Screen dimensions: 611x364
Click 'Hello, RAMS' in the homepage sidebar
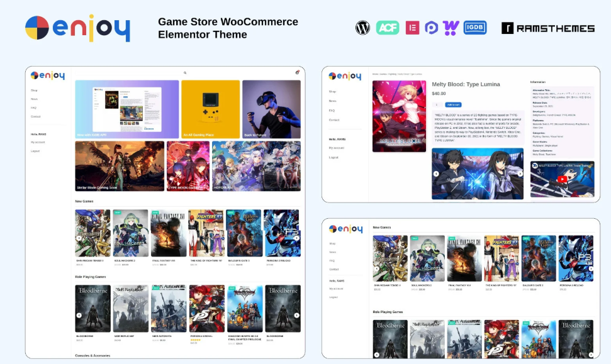click(38, 135)
